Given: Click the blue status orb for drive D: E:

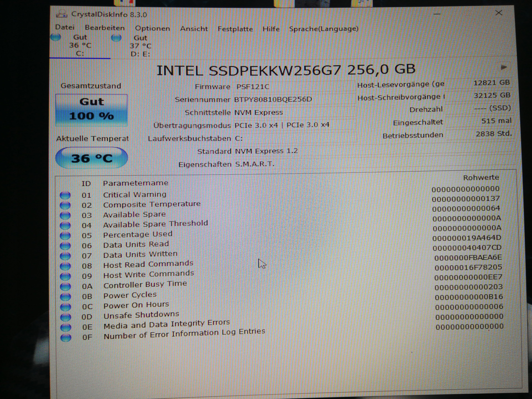Looking at the screenshot, I should (117, 38).
